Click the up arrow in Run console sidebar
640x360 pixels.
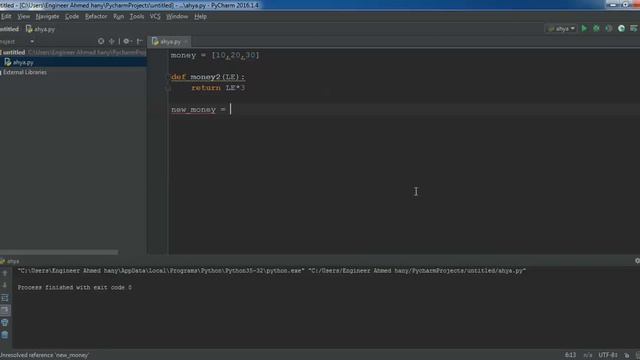[x=5, y=273]
